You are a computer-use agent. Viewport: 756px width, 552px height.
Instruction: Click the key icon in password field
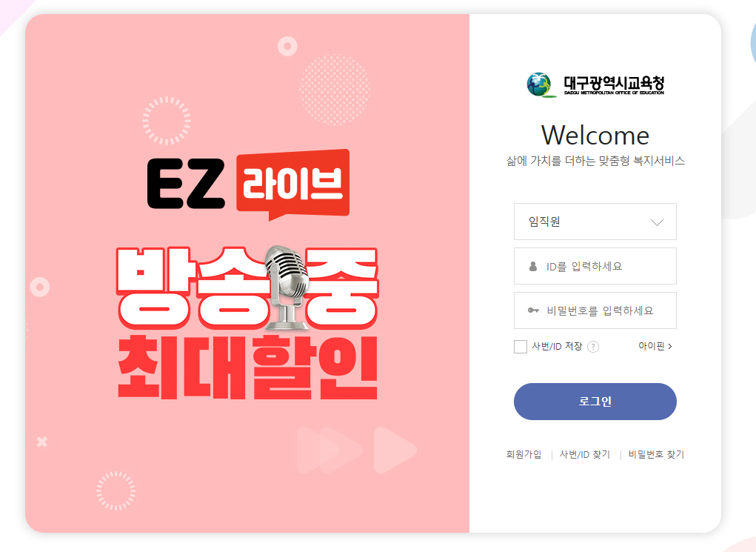click(x=533, y=310)
